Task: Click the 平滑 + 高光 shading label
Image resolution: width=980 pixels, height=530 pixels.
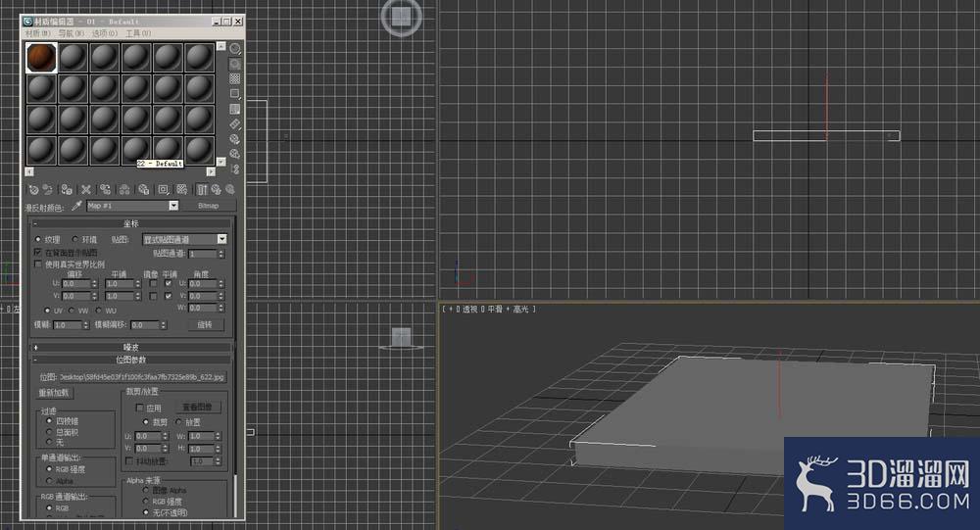Action: pyautogui.click(x=508, y=310)
